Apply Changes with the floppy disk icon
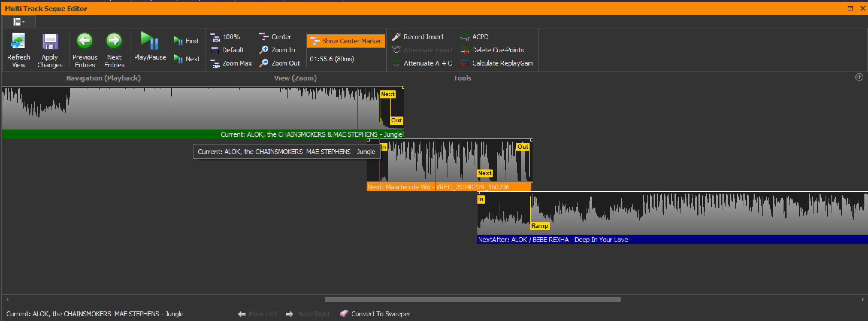Screen dimensions: 868x321 [50, 41]
